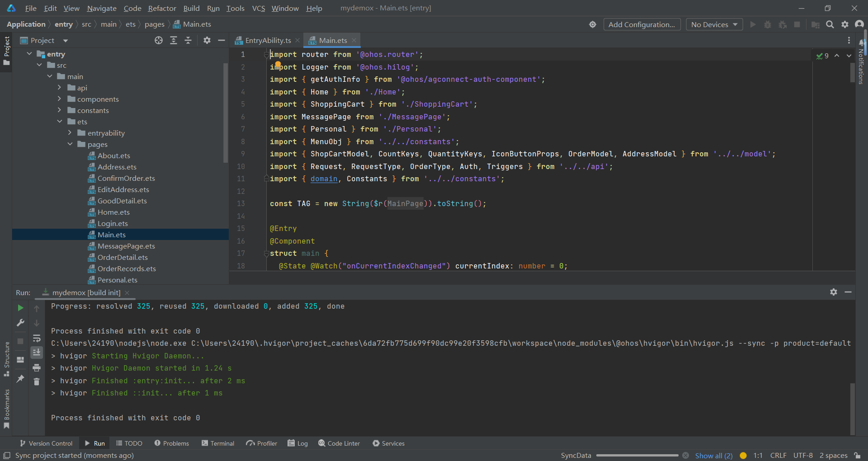The image size is (868, 461).
Task: Rerun build with green play icon
Action: pyautogui.click(x=20, y=308)
